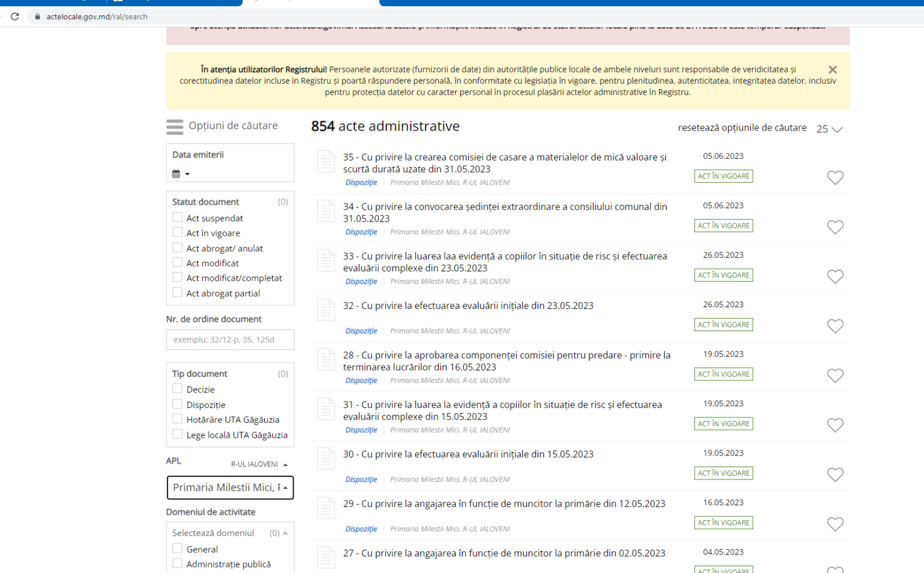
Task: Focus the Nr. de ordine document field
Action: click(x=230, y=340)
